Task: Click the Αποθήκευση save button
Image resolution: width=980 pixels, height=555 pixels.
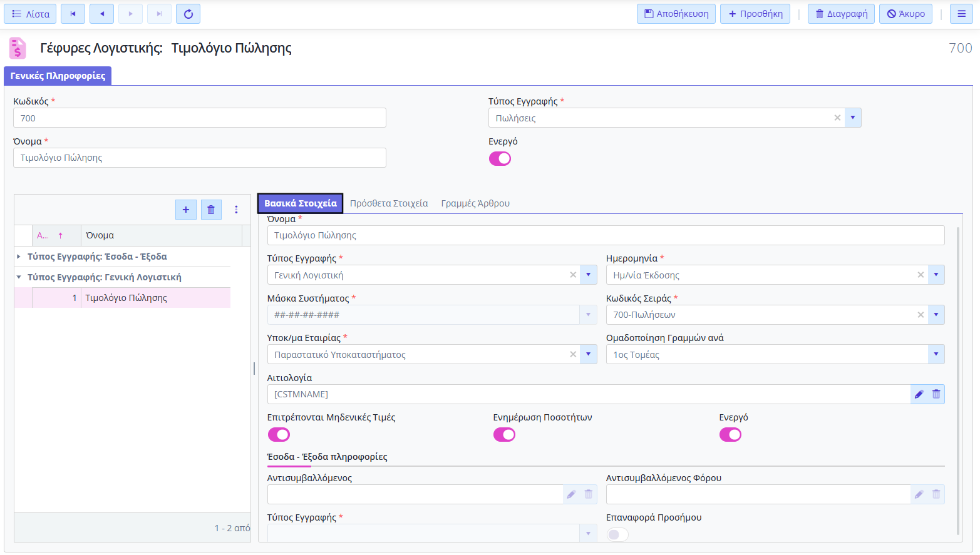Action: pos(676,14)
